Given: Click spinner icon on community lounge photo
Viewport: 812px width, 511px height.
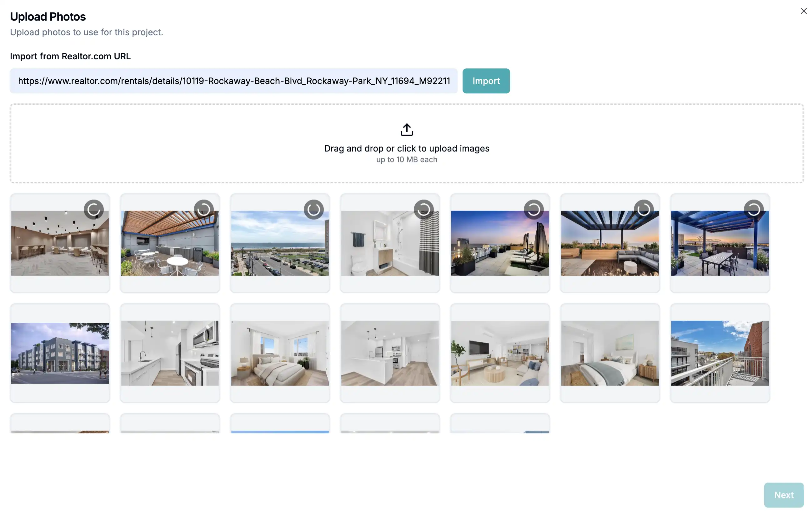Looking at the screenshot, I should click(x=93, y=209).
